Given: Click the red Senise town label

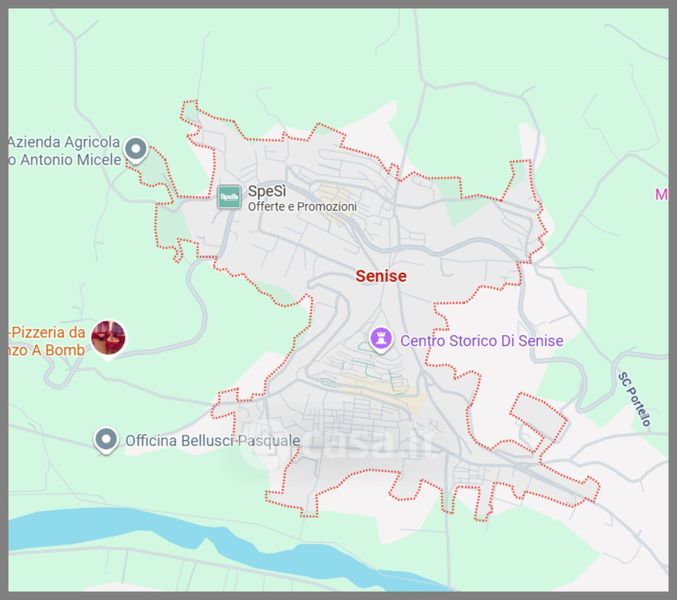Looking at the screenshot, I should click(x=381, y=276).
